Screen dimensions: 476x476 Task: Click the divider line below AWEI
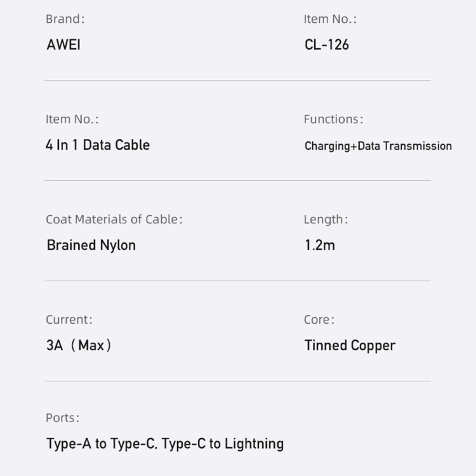[237, 81]
